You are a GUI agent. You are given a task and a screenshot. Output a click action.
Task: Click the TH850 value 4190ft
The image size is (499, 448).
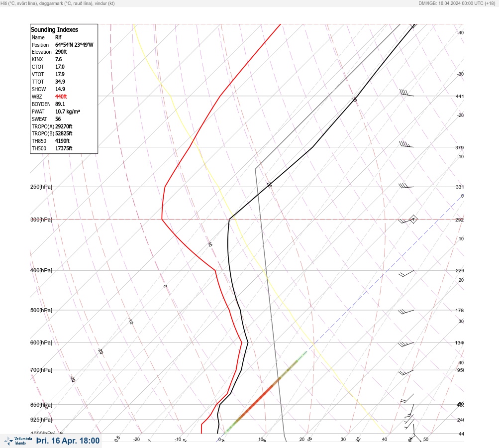(x=62, y=141)
